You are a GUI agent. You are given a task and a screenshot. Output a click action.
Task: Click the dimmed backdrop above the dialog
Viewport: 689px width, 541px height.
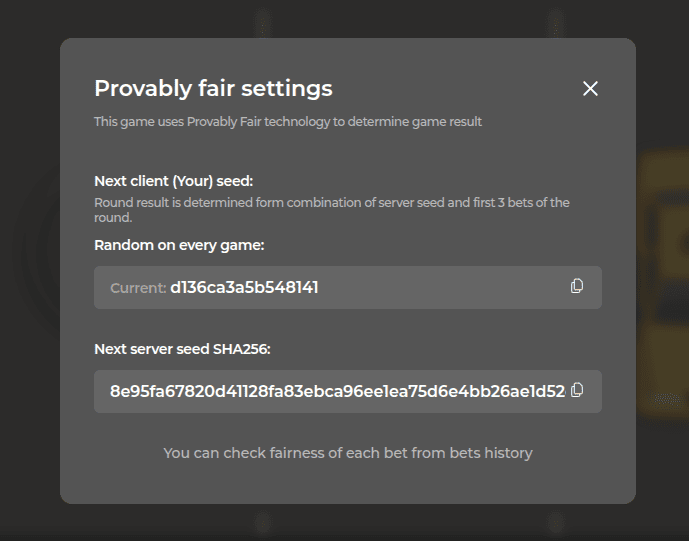point(344,18)
